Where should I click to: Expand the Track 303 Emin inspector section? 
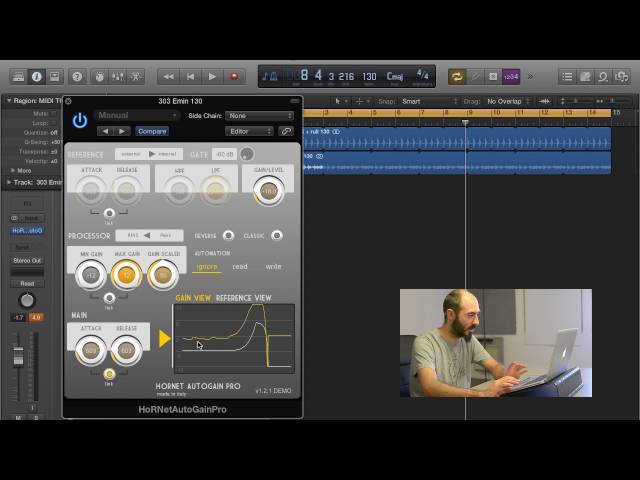pyautogui.click(x=9, y=182)
